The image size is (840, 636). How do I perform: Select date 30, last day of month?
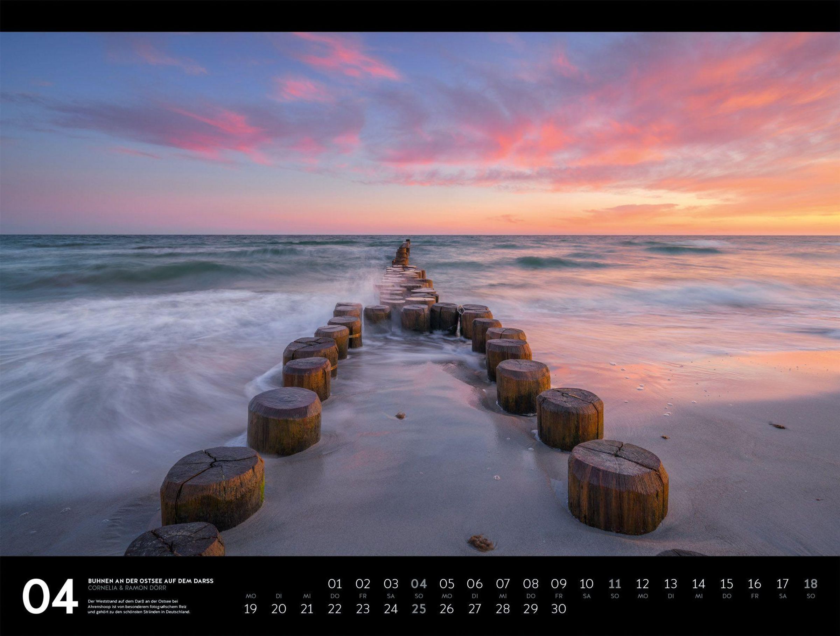coord(558,609)
